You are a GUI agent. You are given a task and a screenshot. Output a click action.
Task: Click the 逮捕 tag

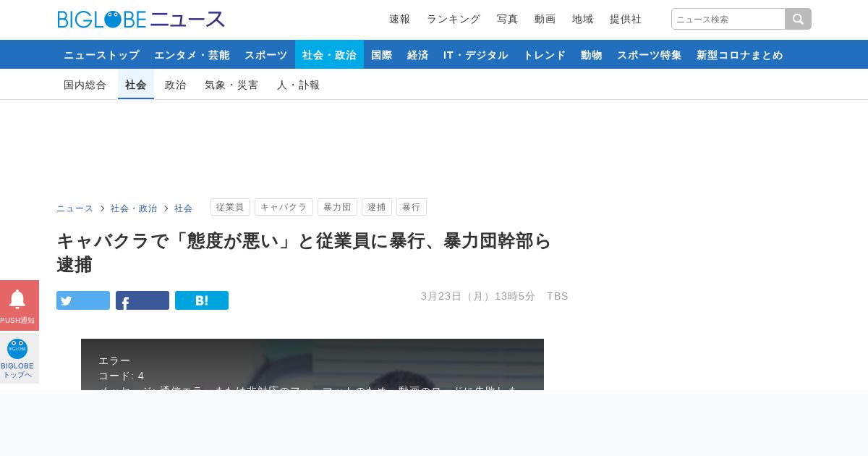tap(377, 207)
